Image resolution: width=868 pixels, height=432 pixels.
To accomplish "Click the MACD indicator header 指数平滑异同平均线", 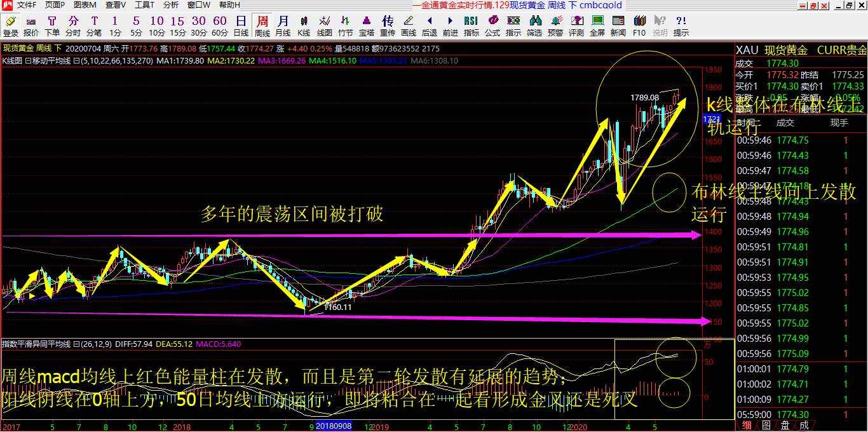I will click(x=36, y=344).
